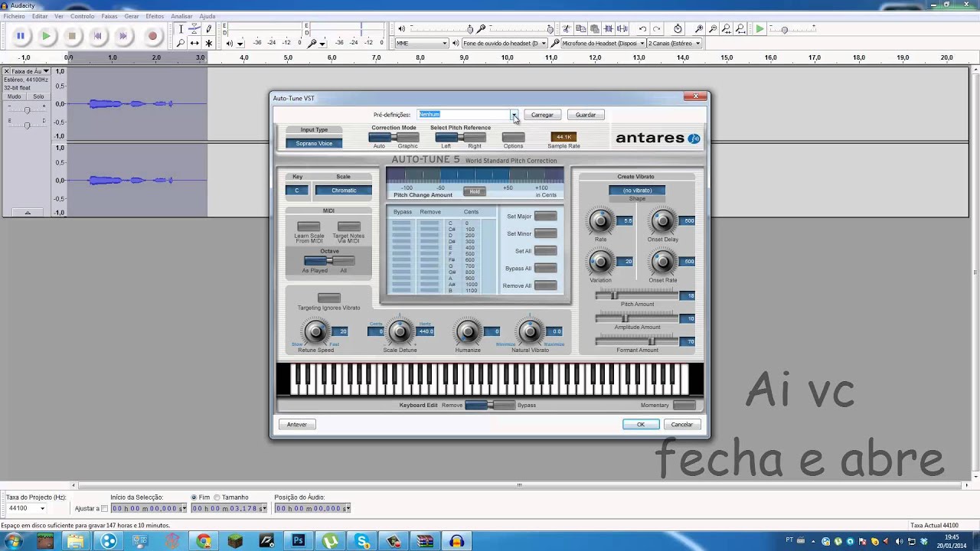Click Fit Selection zoom icon

coord(727,29)
